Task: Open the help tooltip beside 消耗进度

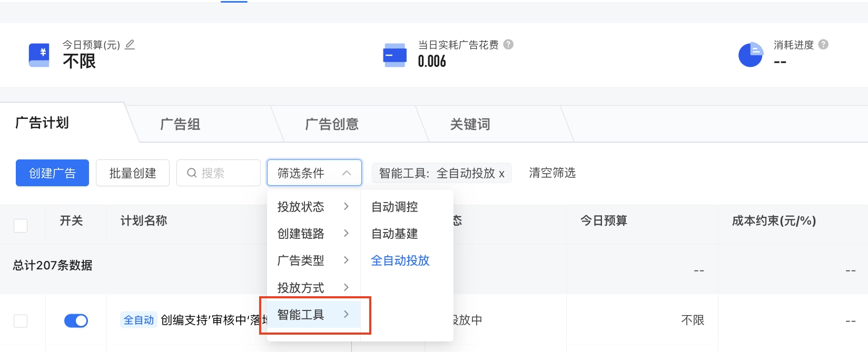Action: (825, 45)
